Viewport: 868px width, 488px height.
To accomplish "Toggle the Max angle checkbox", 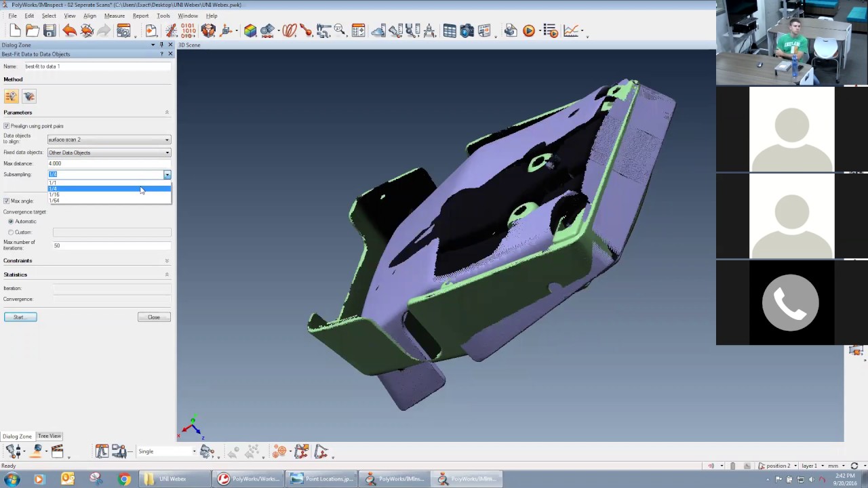I will (6, 201).
